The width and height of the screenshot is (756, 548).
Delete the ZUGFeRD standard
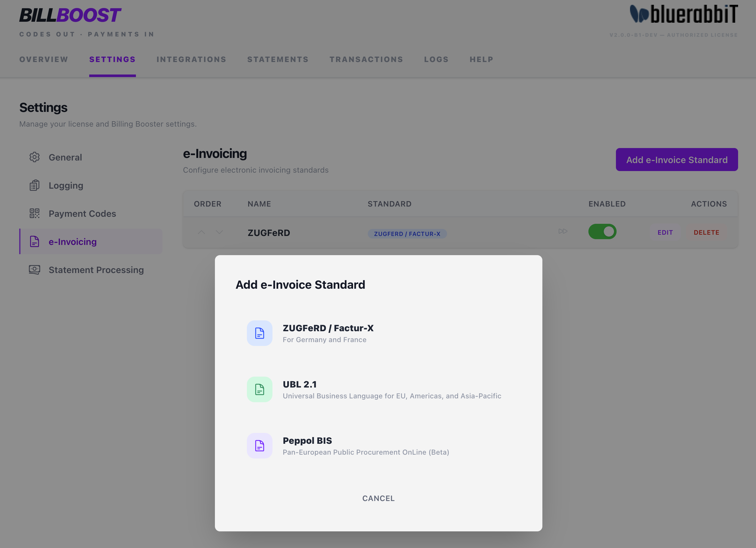tap(706, 232)
